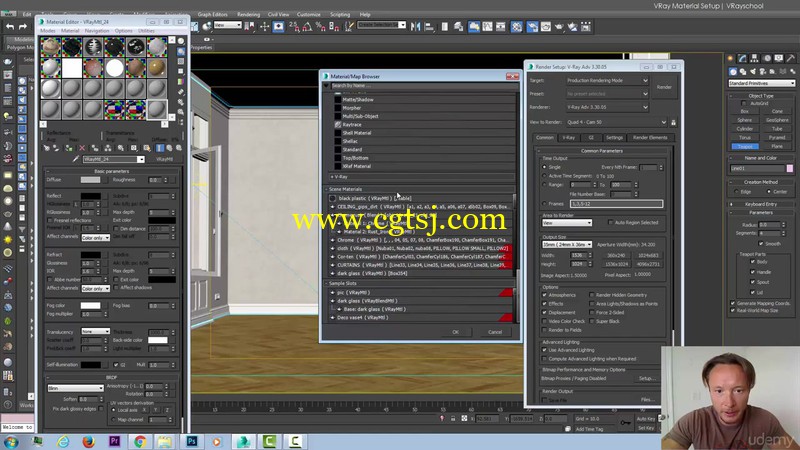Switch to the GI tab in Render Setup

(x=591, y=137)
